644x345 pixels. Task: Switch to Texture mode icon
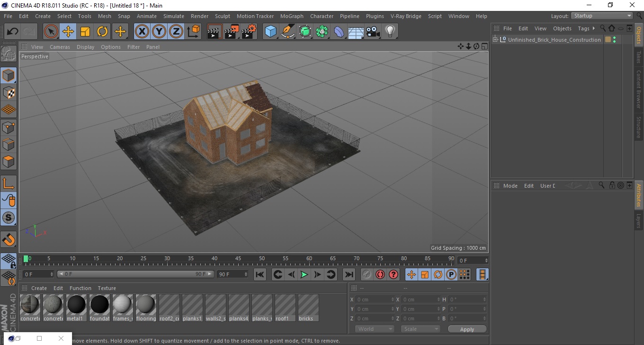coord(9,92)
